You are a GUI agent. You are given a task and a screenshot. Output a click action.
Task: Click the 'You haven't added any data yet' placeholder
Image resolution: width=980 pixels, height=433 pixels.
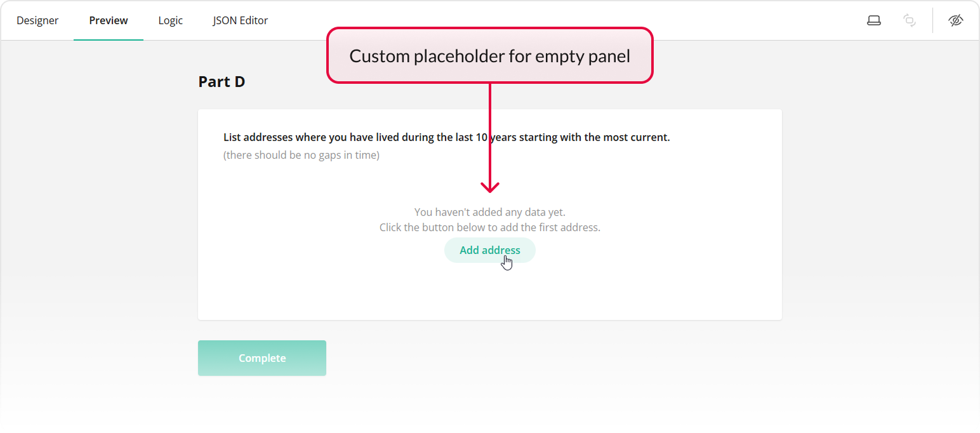point(489,211)
